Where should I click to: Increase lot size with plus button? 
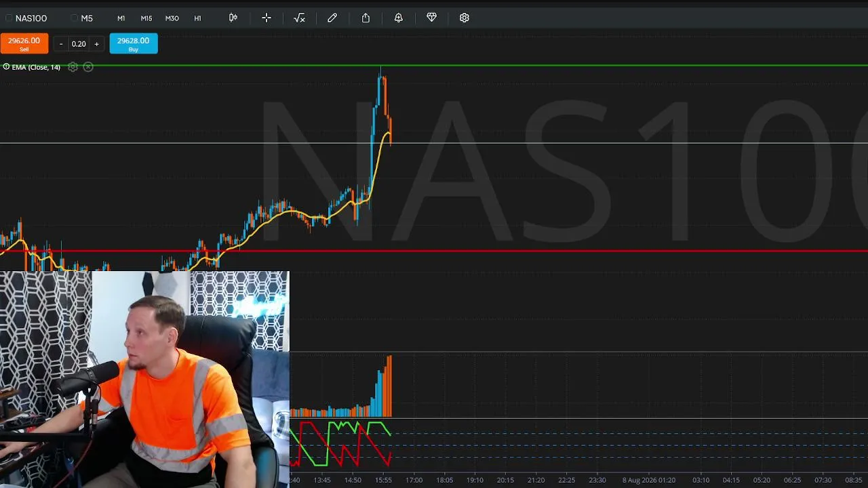(x=96, y=44)
